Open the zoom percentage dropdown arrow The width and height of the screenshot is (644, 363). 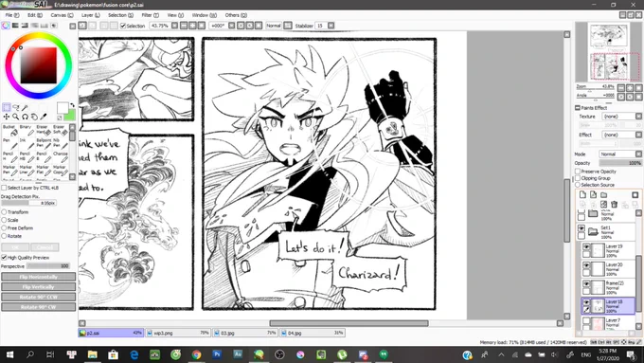point(174,26)
